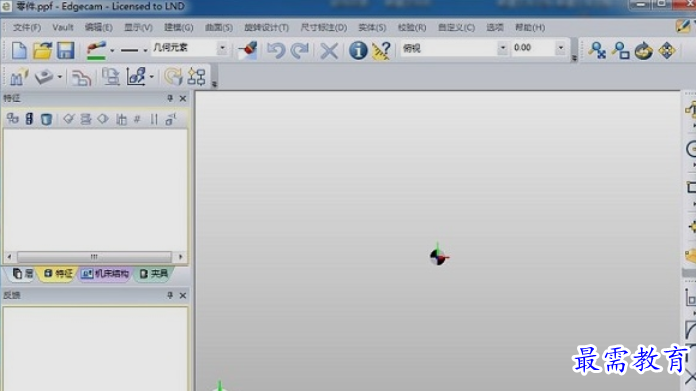Switch to the 夹具 tab
This screenshot has height=391, width=696.
154,274
